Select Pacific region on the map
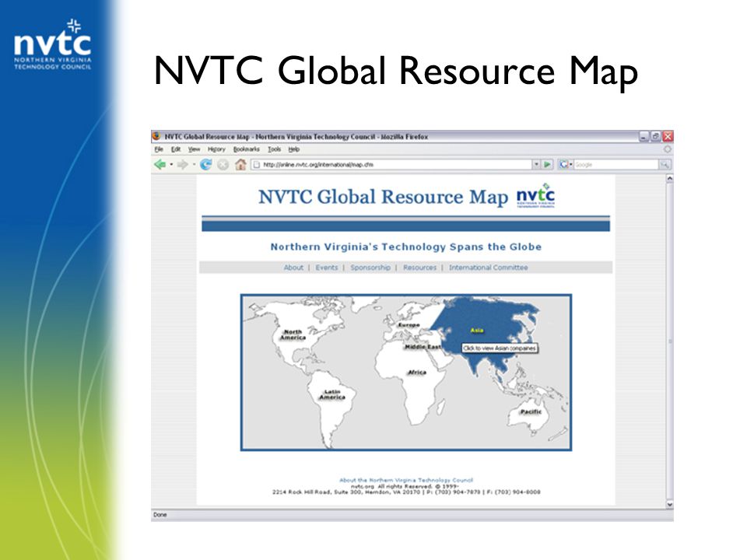747x560 pixels. click(x=531, y=411)
